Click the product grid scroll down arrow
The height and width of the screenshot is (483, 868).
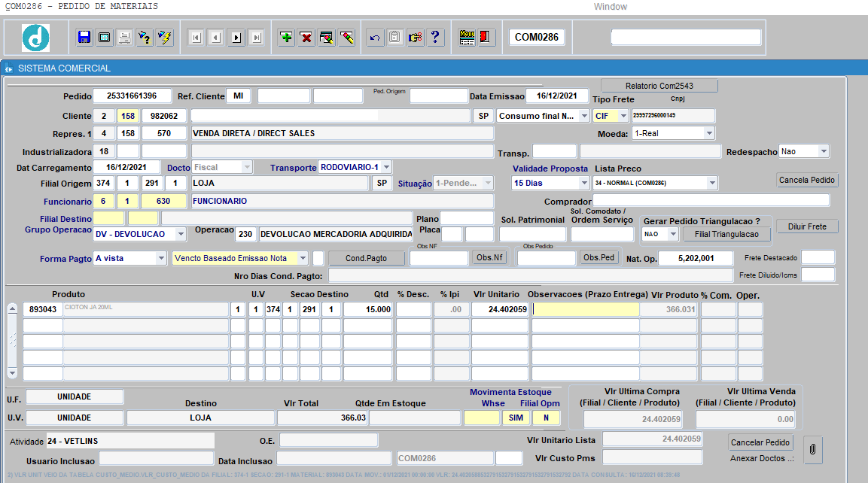12,372
